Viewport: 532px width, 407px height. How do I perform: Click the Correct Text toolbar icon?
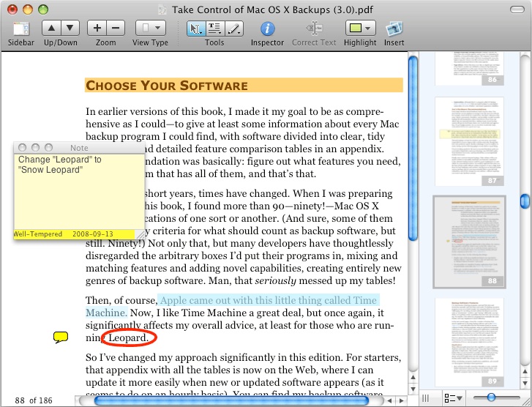[314, 29]
